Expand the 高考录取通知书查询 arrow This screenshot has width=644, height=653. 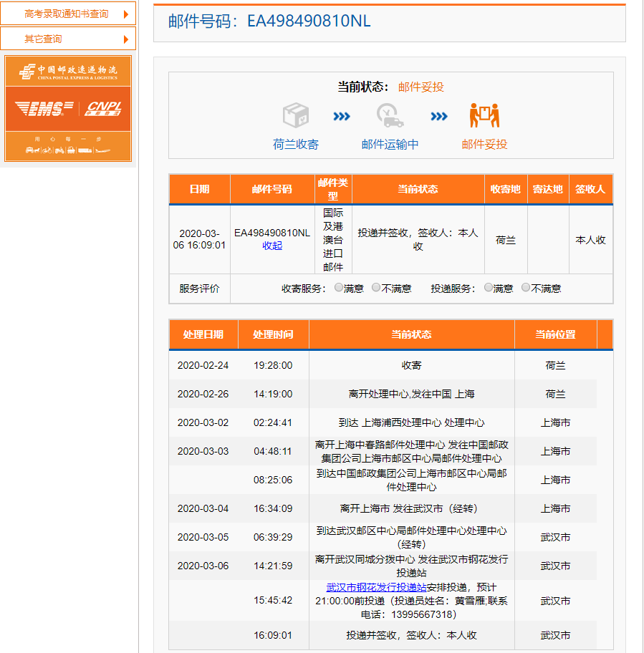click(x=126, y=14)
